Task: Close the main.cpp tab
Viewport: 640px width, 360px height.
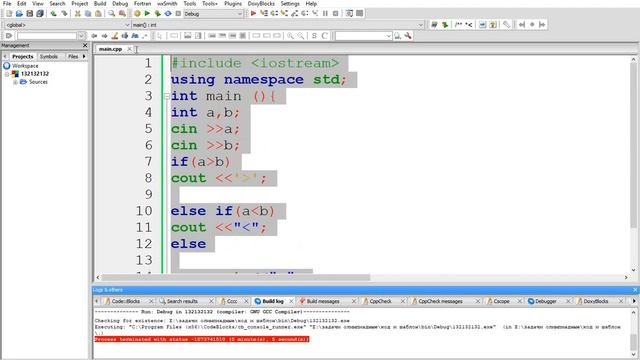Action: click(x=129, y=49)
